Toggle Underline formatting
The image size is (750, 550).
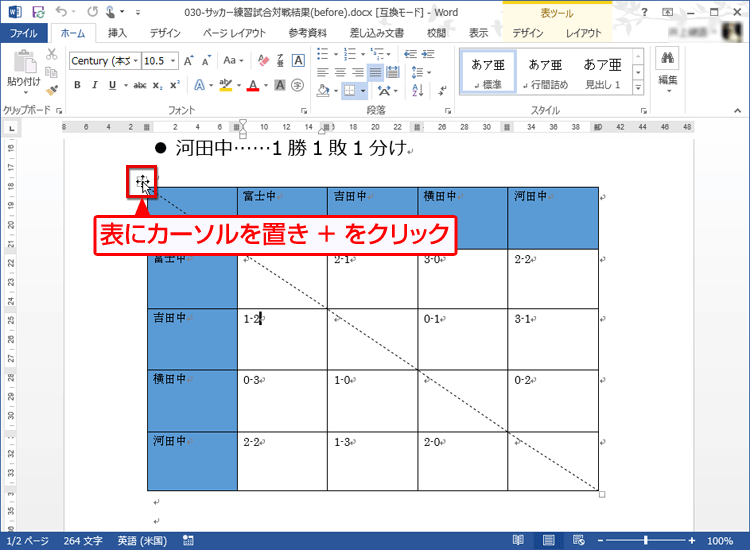(x=112, y=85)
